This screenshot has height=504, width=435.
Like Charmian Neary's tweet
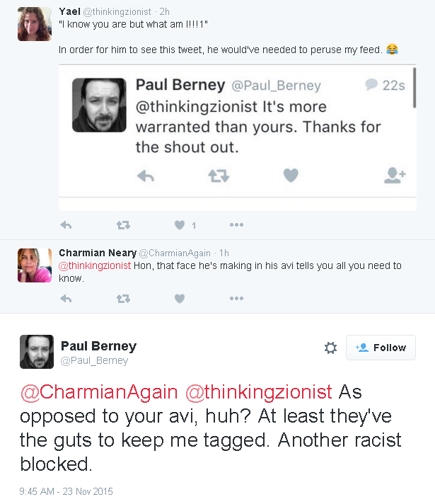tap(180, 299)
